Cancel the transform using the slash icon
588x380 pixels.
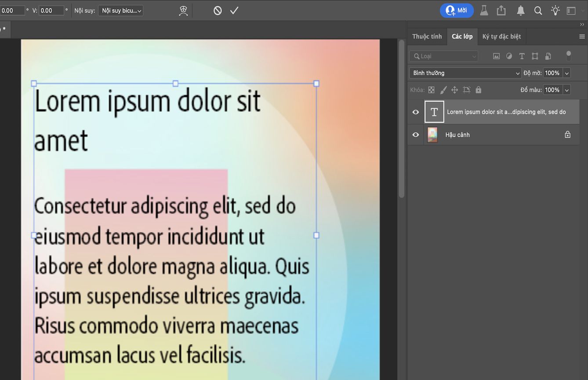(x=217, y=10)
